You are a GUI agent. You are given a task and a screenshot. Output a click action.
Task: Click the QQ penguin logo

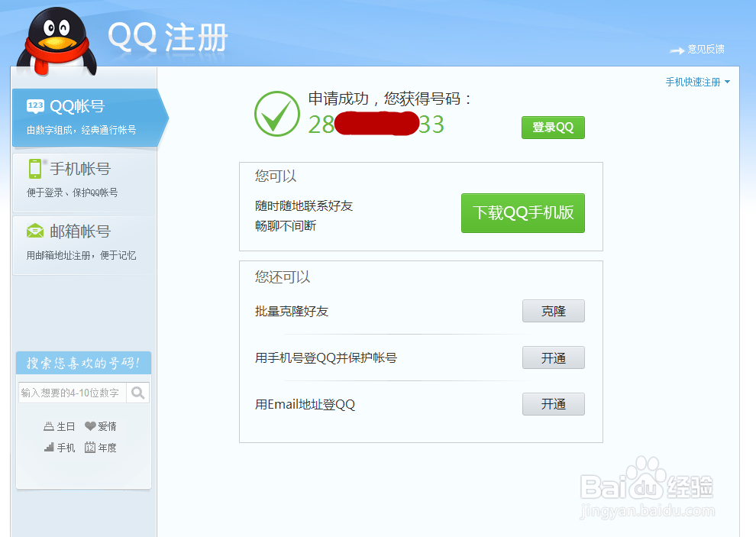[x=57, y=41]
